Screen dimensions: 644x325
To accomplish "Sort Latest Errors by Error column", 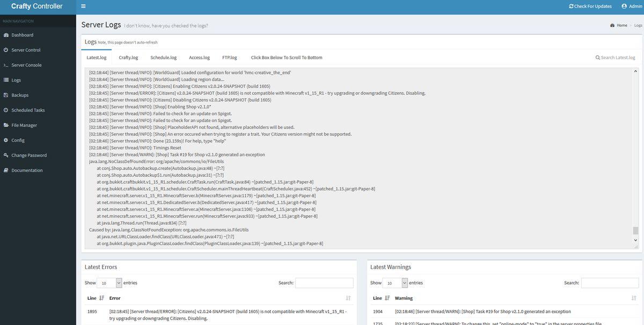I will [x=230, y=298].
